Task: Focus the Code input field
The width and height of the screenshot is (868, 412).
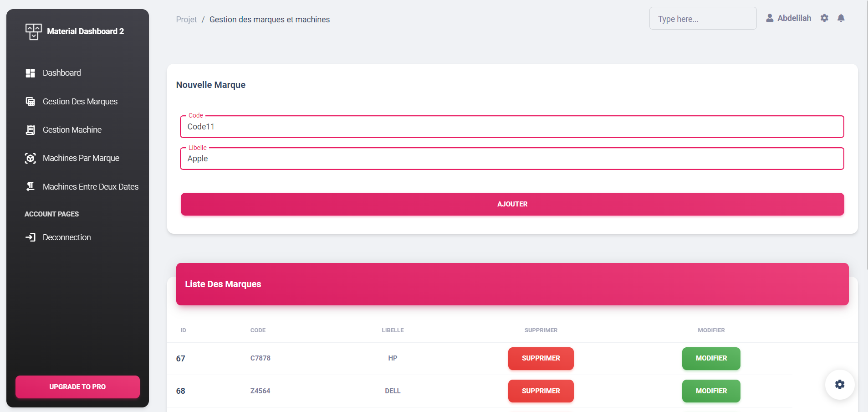Action: point(512,127)
